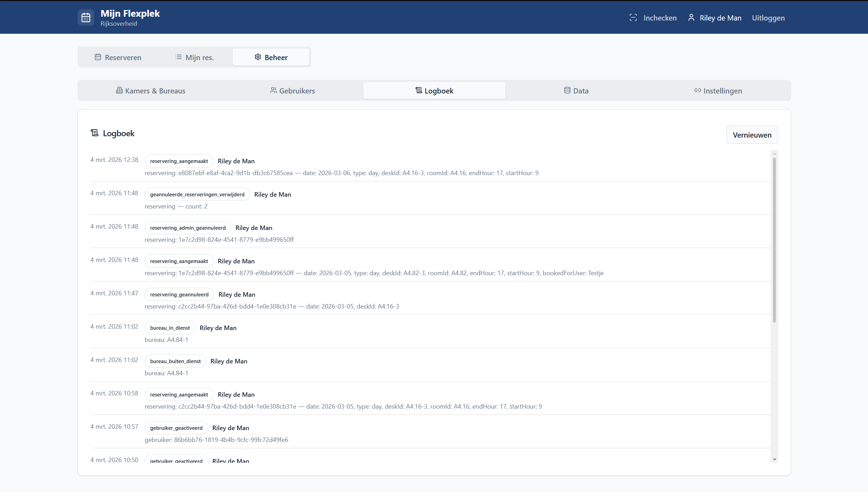Click the Mijn res. list icon
868x492 pixels.
(x=178, y=57)
